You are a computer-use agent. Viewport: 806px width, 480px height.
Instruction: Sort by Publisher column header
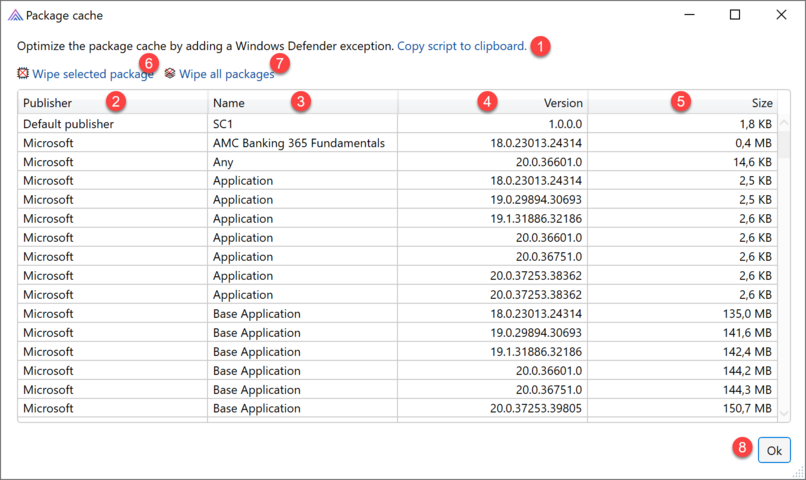[113, 103]
